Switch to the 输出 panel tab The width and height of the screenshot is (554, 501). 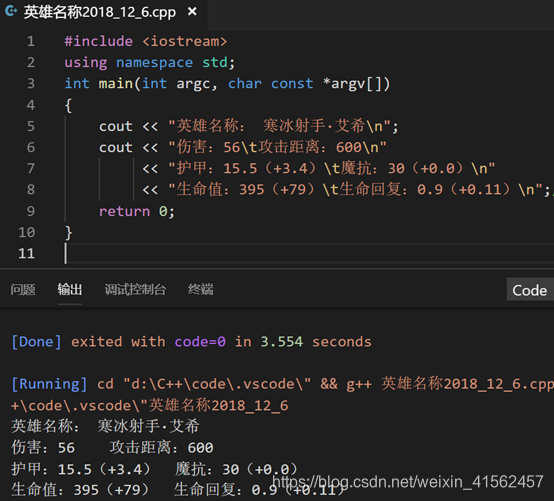[x=70, y=290]
